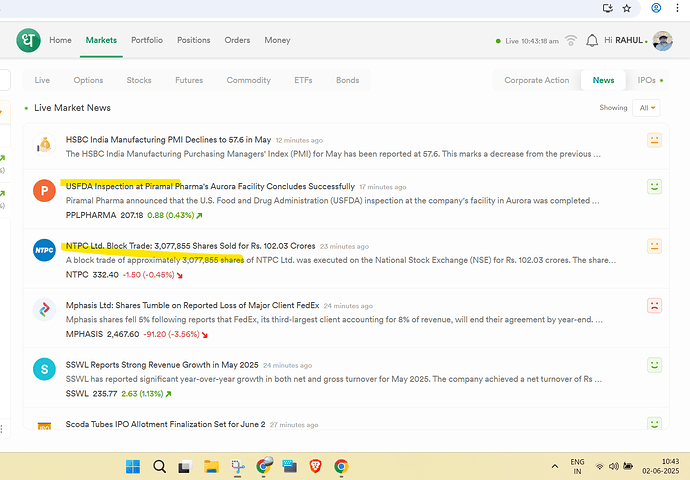Switch to the Stocks tab
This screenshot has height=480, width=690.
[139, 80]
